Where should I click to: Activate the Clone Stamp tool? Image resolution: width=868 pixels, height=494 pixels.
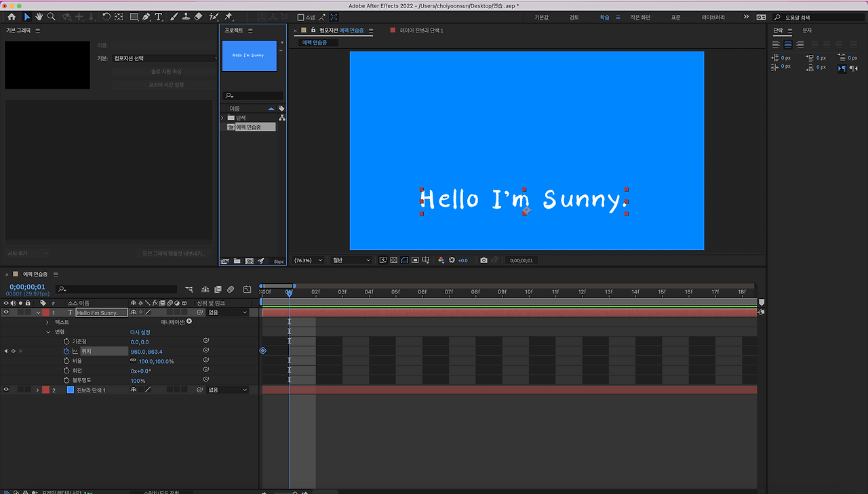(x=186, y=17)
